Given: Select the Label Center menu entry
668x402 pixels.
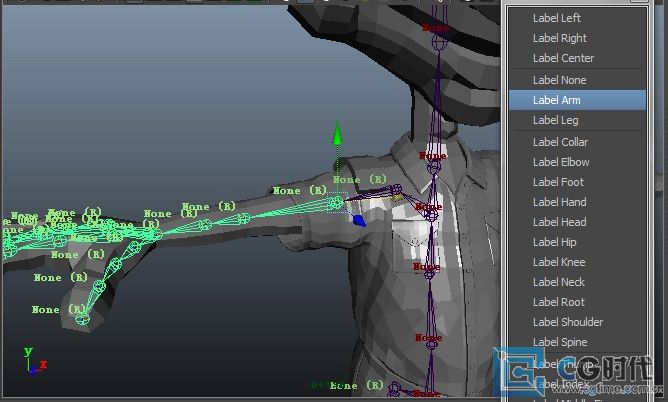Looking at the screenshot, I should [x=577, y=58].
